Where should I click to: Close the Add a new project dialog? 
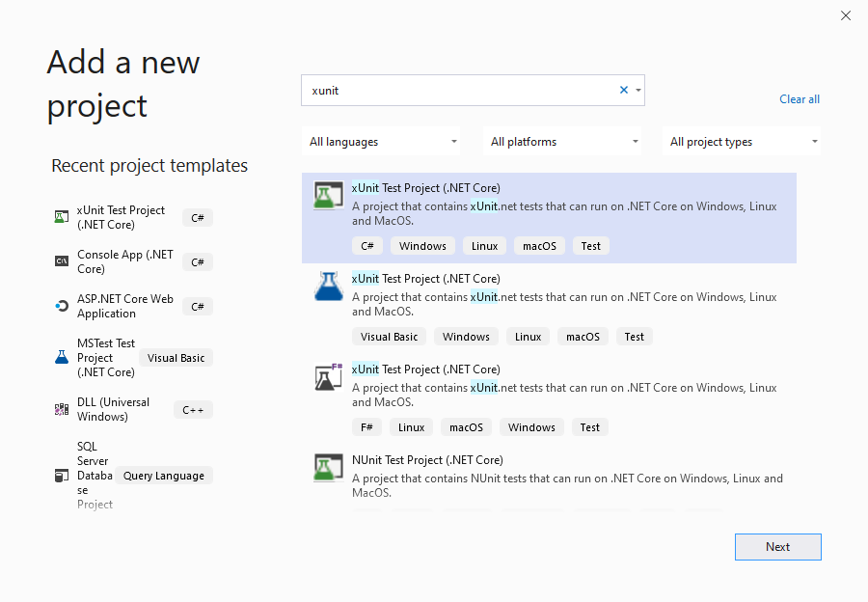point(846,15)
